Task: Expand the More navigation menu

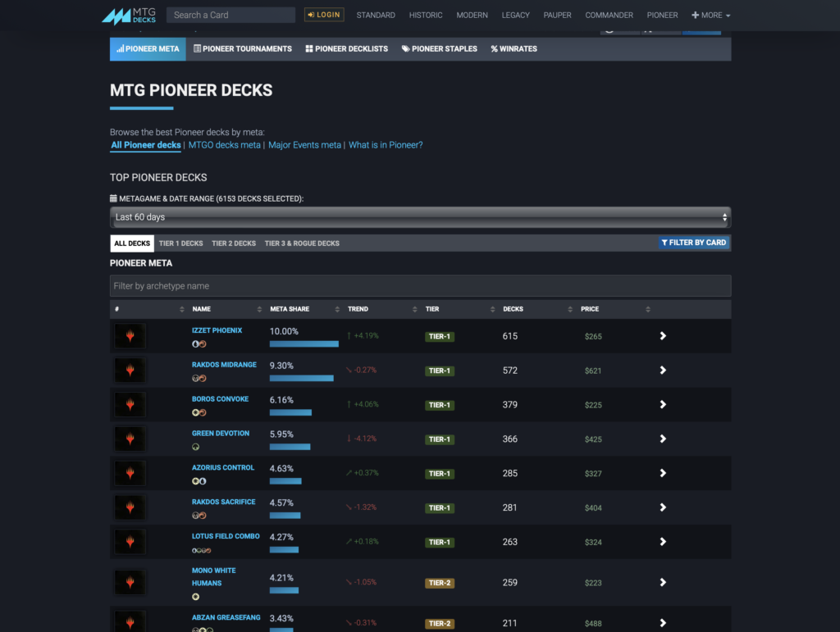Action: 710,15
